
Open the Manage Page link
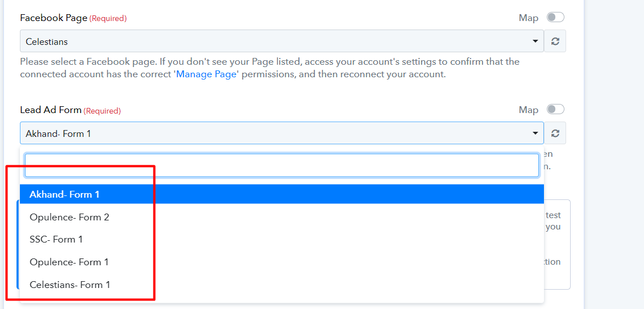[x=206, y=76]
